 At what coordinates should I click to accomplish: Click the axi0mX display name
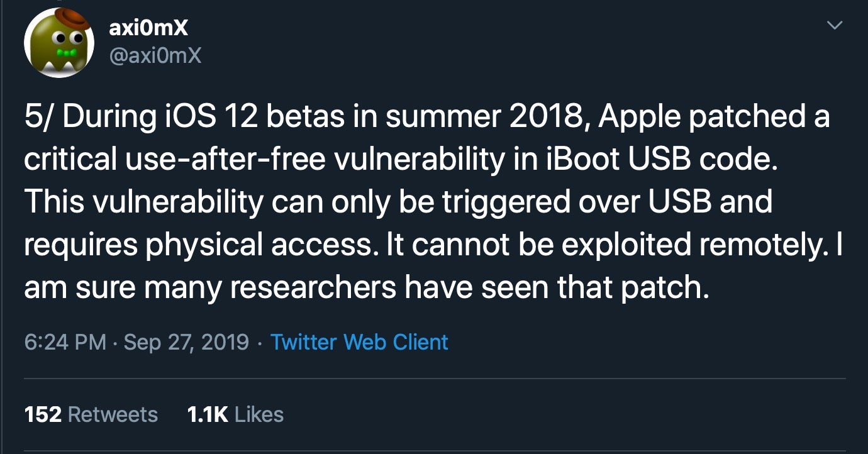pos(148,27)
